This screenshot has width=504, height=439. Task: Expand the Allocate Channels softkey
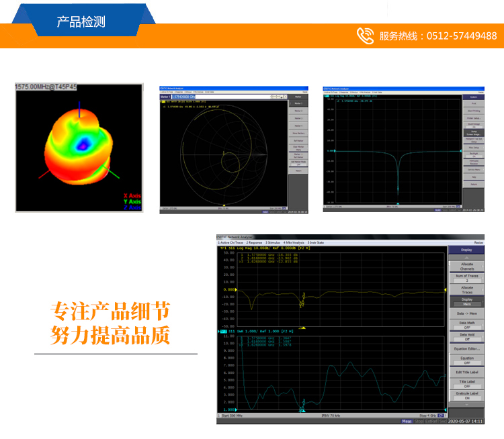coord(466,266)
